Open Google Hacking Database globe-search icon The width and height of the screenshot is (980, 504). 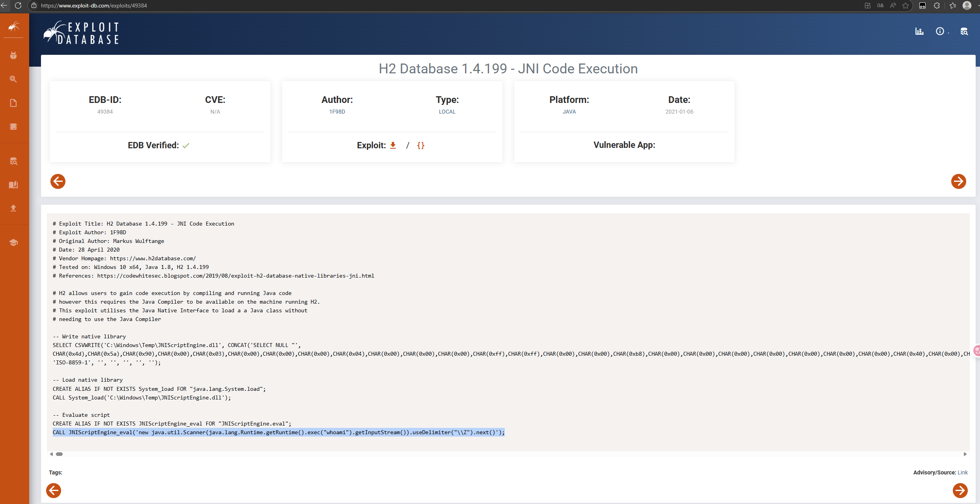coord(13,79)
